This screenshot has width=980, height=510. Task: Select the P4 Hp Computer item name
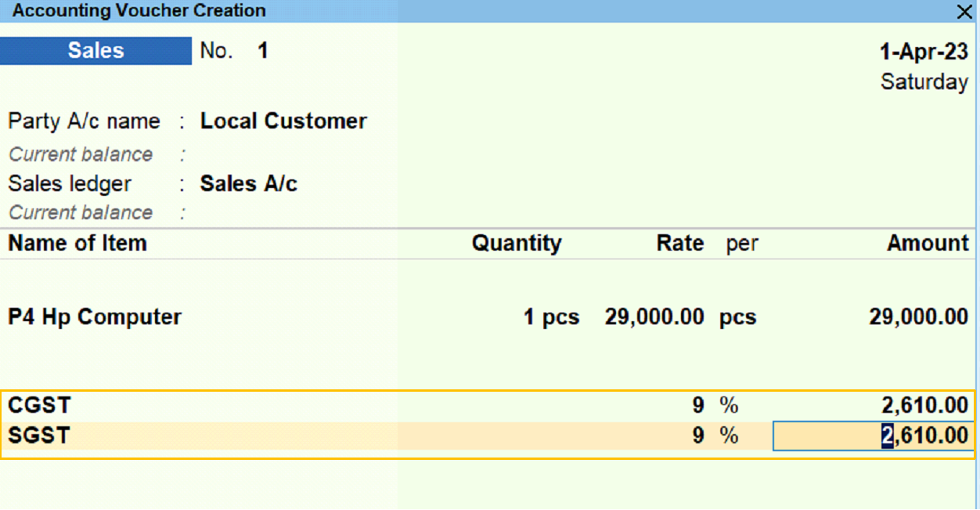pos(95,317)
